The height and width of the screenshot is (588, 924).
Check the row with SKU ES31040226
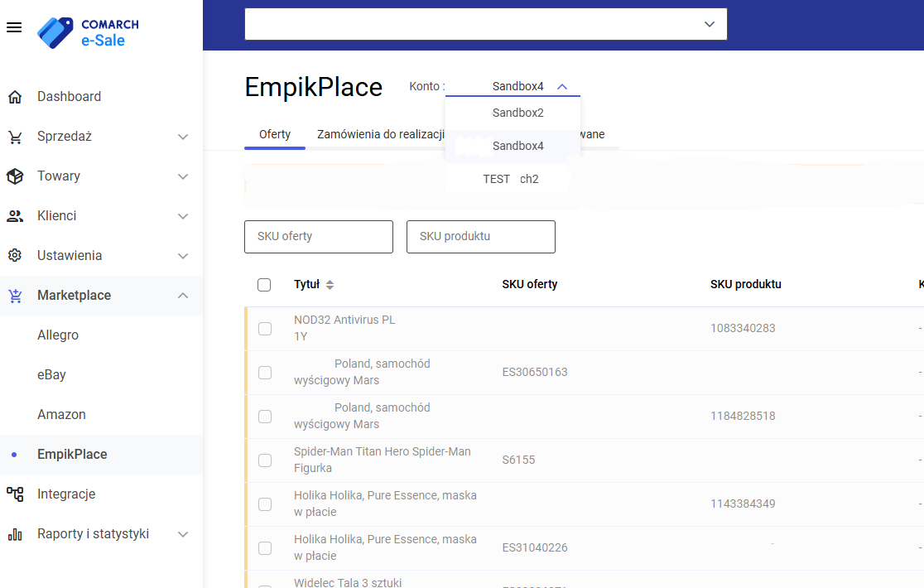coord(265,548)
